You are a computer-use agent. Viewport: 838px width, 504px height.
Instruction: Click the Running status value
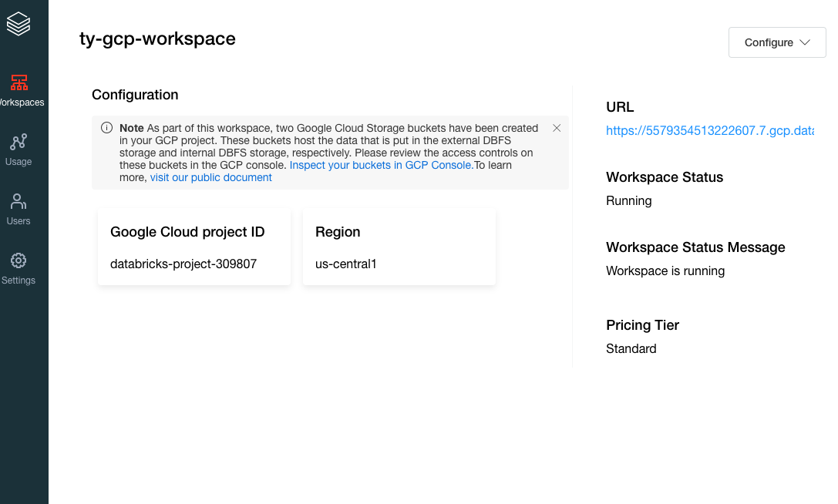tap(629, 201)
